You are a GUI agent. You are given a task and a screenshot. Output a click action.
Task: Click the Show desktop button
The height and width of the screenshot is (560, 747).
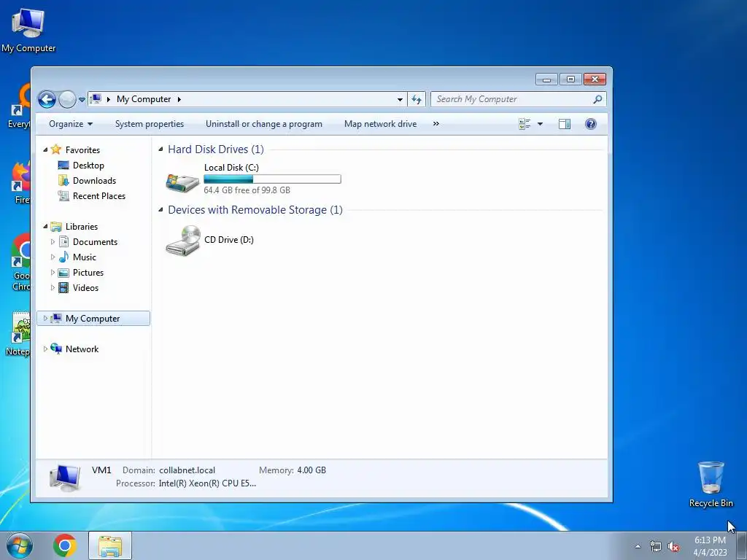pyautogui.click(x=742, y=545)
